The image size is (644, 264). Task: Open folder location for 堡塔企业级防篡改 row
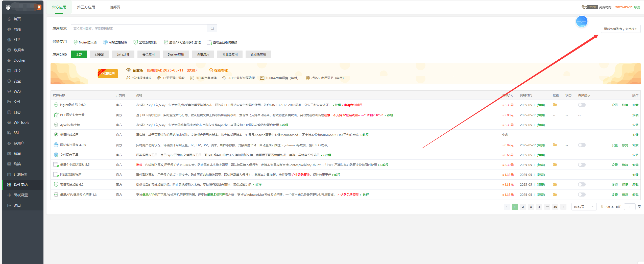[555, 165]
